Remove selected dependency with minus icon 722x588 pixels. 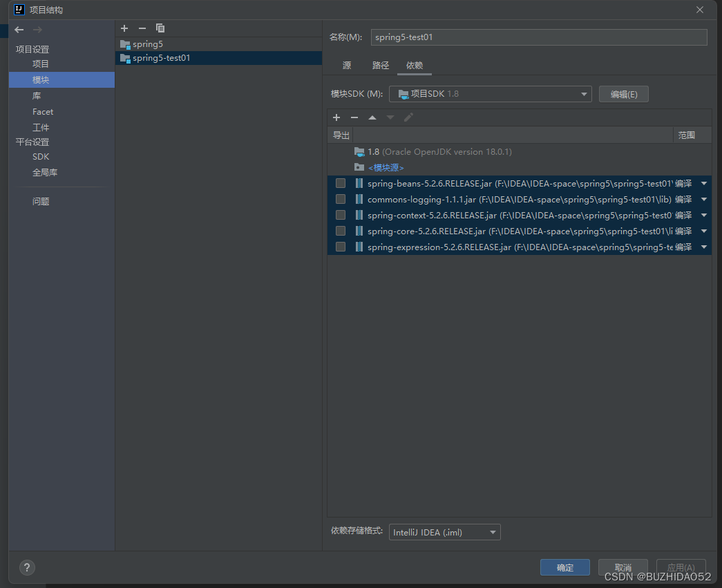[354, 118]
